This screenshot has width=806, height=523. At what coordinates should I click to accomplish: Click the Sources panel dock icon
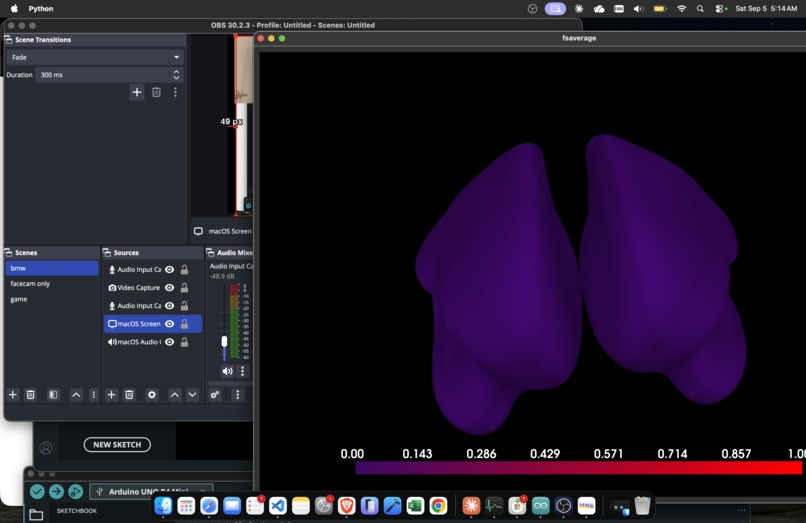pyautogui.click(x=107, y=253)
